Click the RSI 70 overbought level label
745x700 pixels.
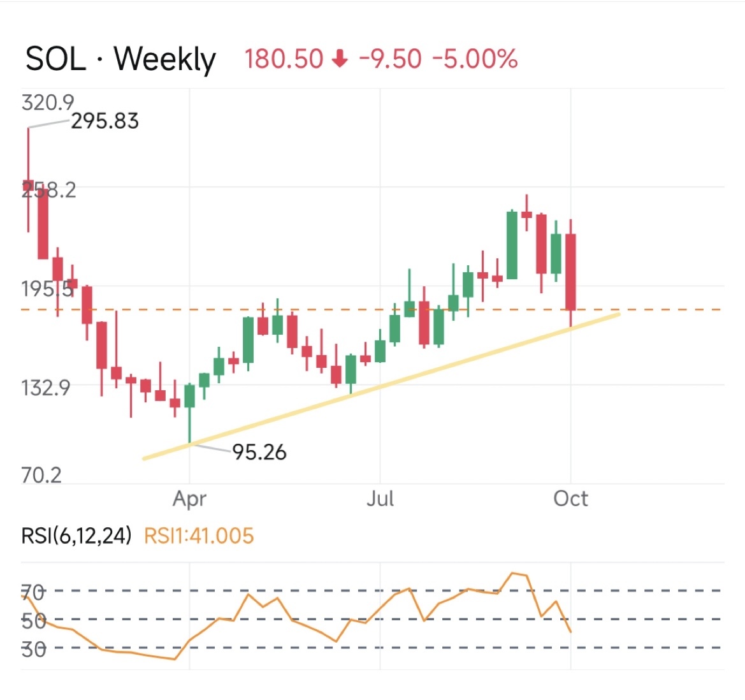click(34, 592)
